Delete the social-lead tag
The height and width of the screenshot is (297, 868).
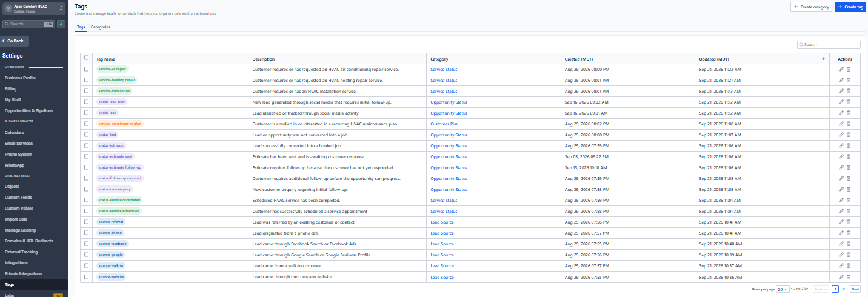point(849,113)
